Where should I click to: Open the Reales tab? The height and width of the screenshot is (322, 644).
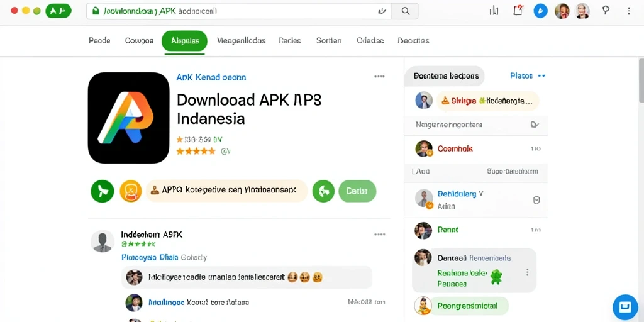289,40
